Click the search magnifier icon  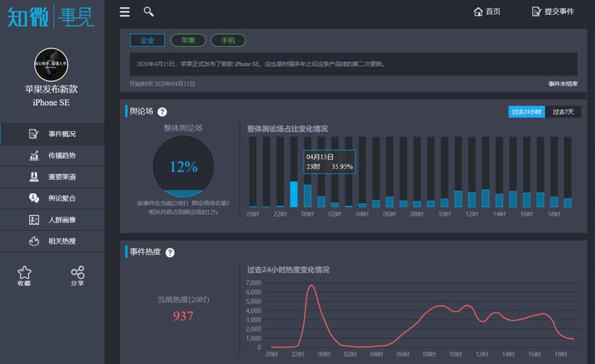[148, 12]
